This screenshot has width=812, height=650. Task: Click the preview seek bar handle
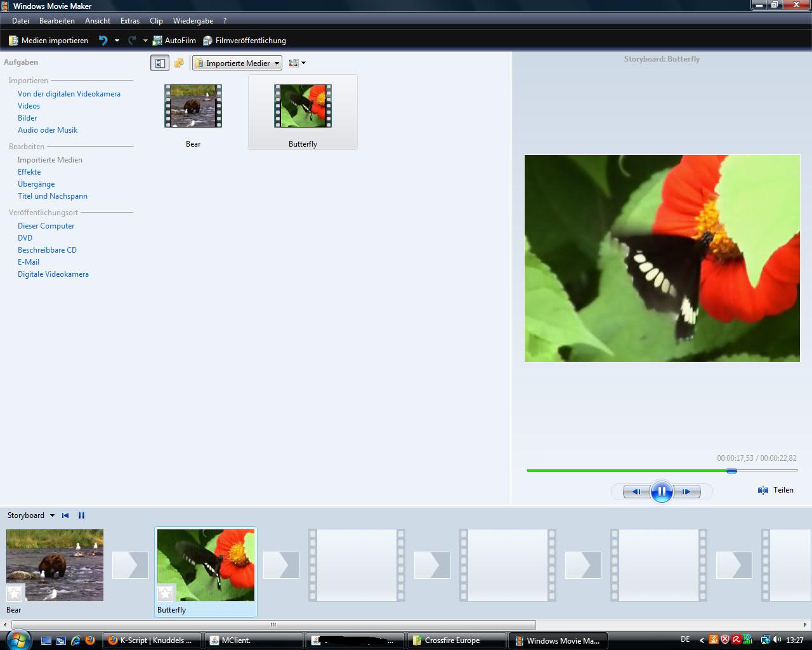[731, 470]
